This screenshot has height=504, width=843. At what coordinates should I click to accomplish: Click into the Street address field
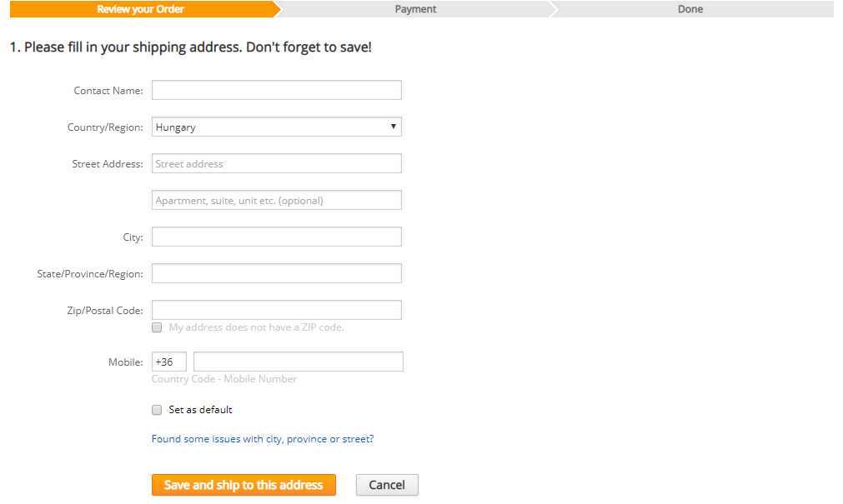[276, 164]
